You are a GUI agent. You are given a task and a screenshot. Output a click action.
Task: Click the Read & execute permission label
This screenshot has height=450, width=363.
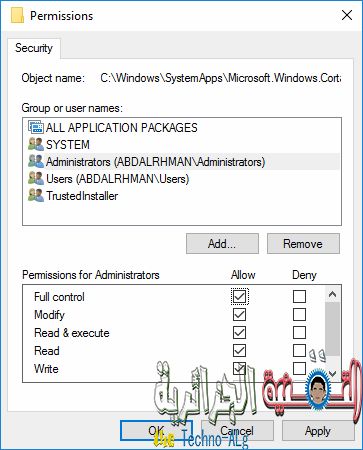pos(72,333)
